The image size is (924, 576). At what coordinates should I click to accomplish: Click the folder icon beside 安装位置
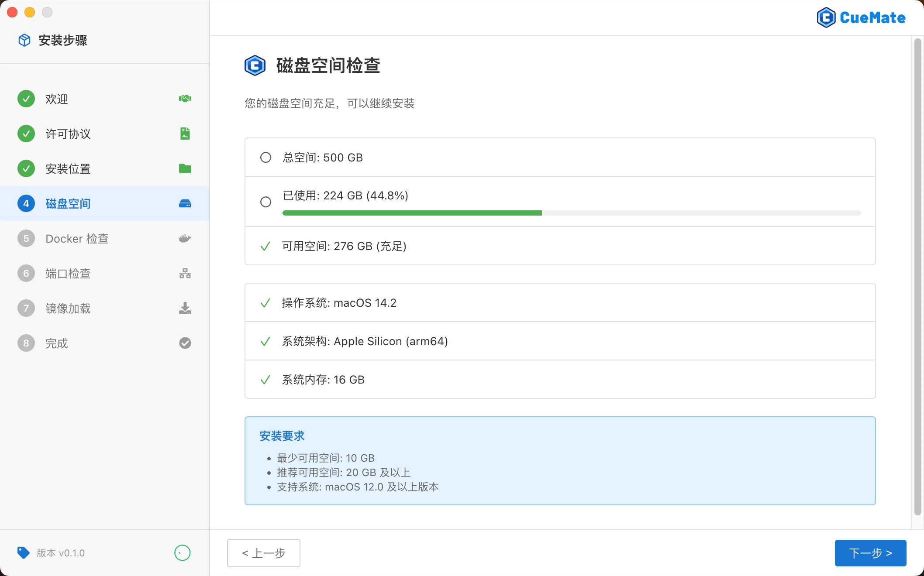[185, 168]
